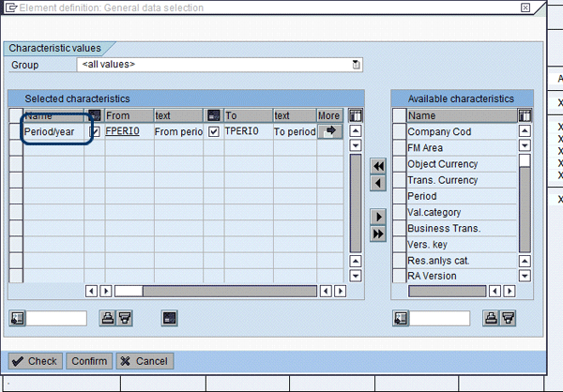Click the move all left double-arrow button
Viewport: 563px width, 392px height.
point(379,166)
